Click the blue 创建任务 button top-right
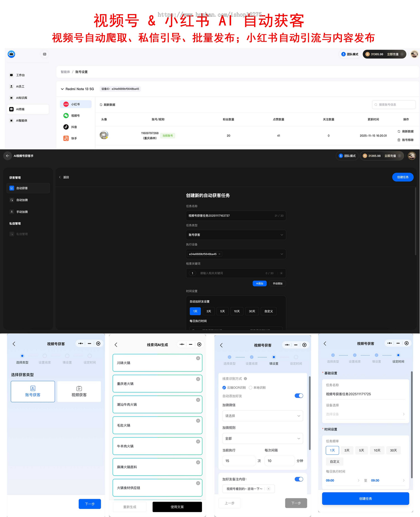The image size is (420, 517). [403, 177]
